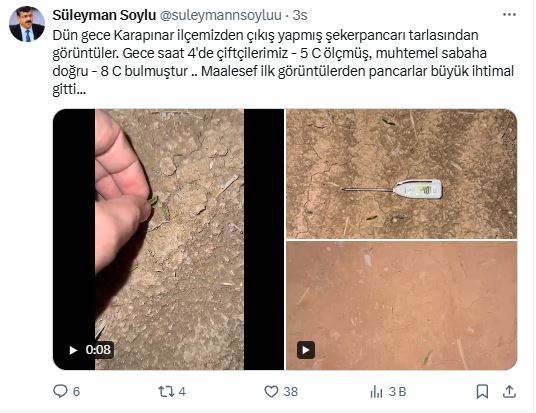The height and width of the screenshot is (413, 536).
Task: Open the reddish soil video thumbnail
Action: pyautogui.click(x=401, y=306)
